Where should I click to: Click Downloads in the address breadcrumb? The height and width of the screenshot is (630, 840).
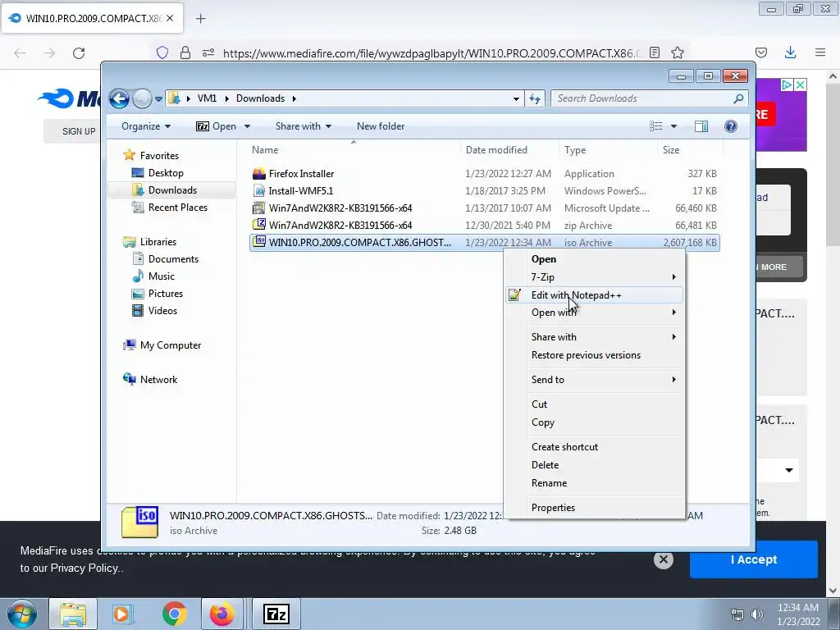pyautogui.click(x=260, y=98)
